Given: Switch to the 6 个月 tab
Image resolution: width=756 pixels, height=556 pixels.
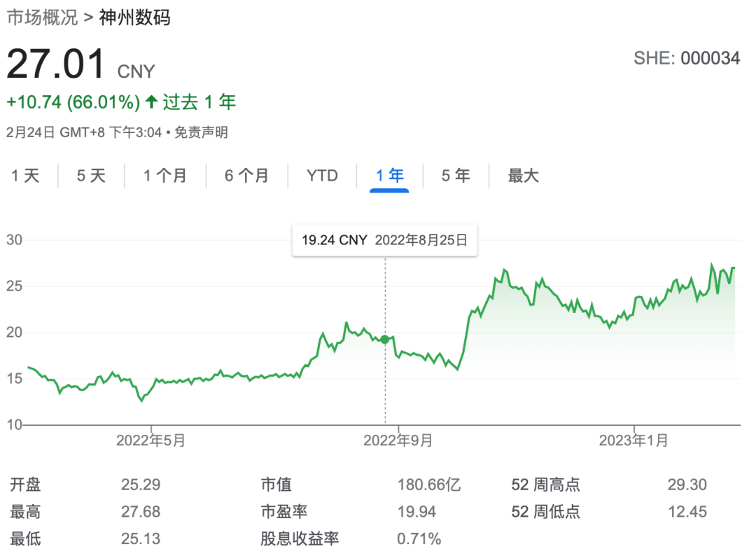Looking at the screenshot, I should coord(246,176).
